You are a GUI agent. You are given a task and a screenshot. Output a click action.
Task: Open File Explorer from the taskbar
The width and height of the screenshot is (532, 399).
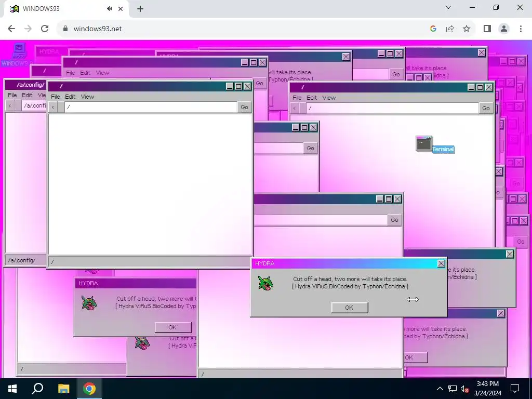[x=63, y=389]
